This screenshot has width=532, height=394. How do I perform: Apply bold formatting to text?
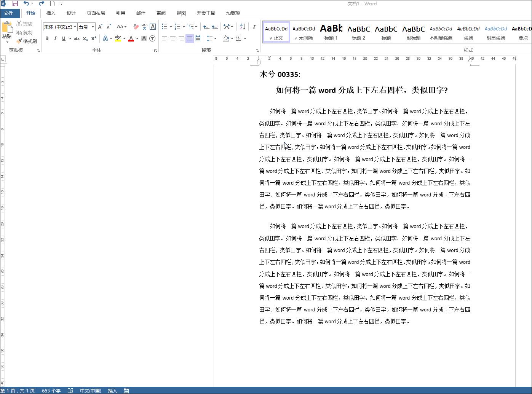[47, 38]
